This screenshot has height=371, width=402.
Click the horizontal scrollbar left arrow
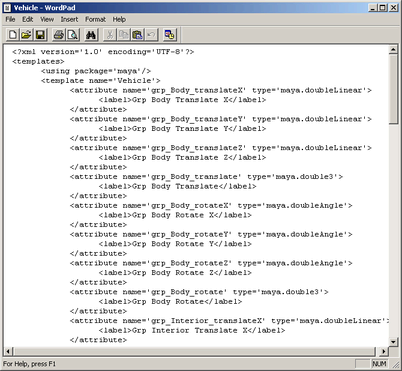pos(9,351)
